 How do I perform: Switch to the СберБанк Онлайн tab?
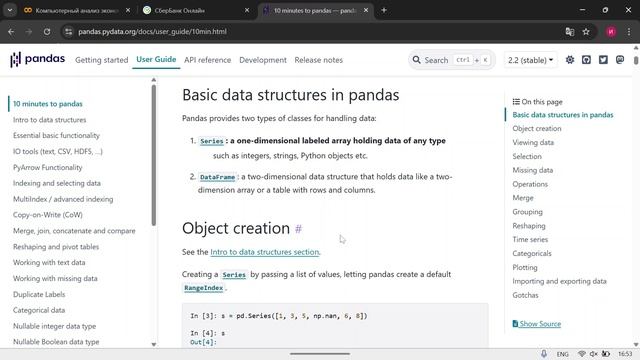(x=196, y=10)
